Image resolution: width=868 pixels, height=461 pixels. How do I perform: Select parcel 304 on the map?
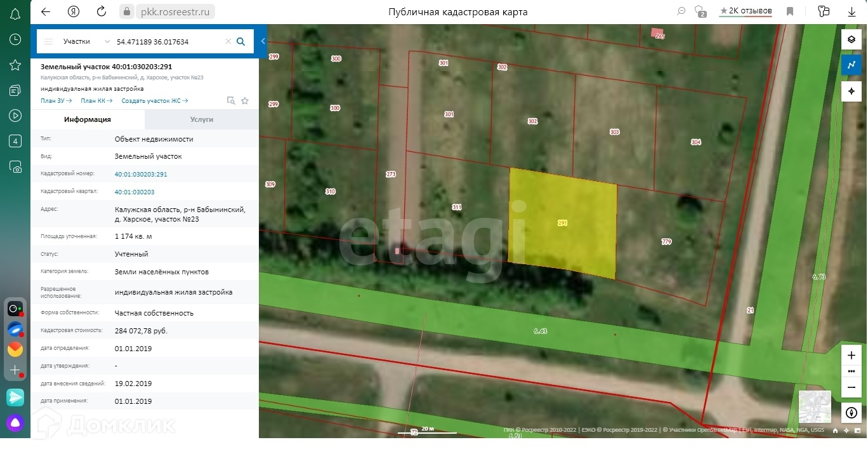coord(696,142)
